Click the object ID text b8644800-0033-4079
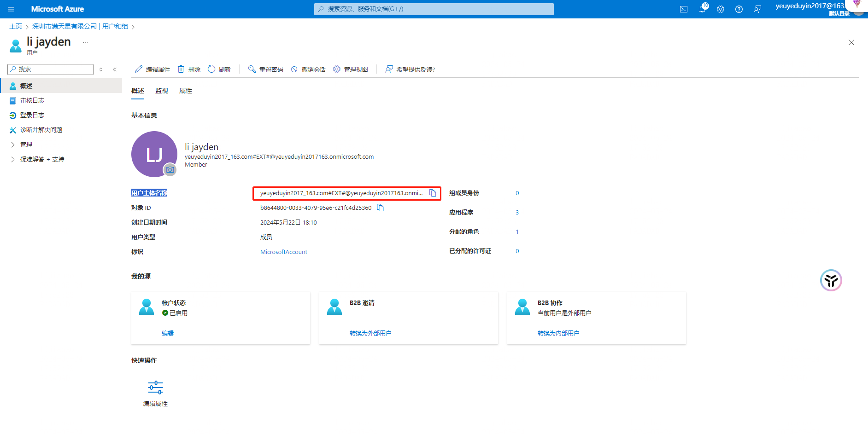 [x=316, y=208]
